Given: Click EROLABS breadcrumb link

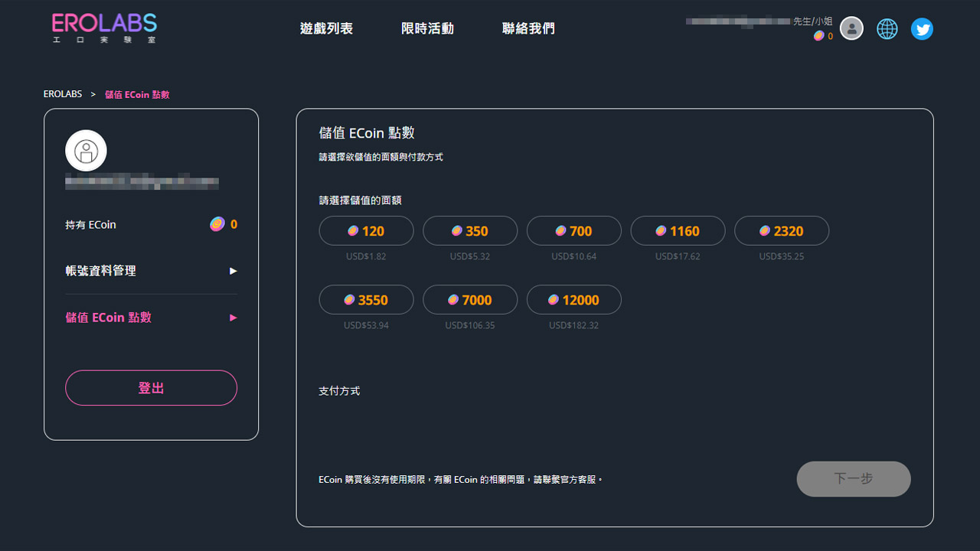Looking at the screenshot, I should pyautogui.click(x=63, y=94).
